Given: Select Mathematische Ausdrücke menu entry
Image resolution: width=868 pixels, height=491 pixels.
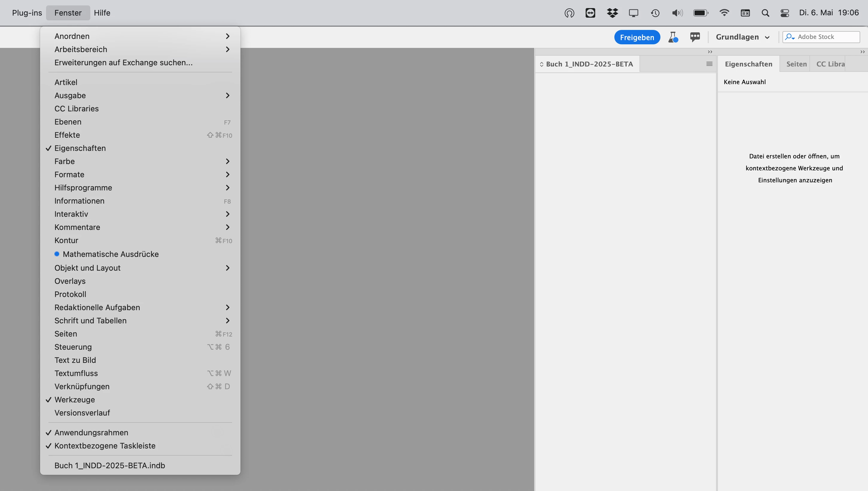Looking at the screenshot, I should tap(111, 254).
